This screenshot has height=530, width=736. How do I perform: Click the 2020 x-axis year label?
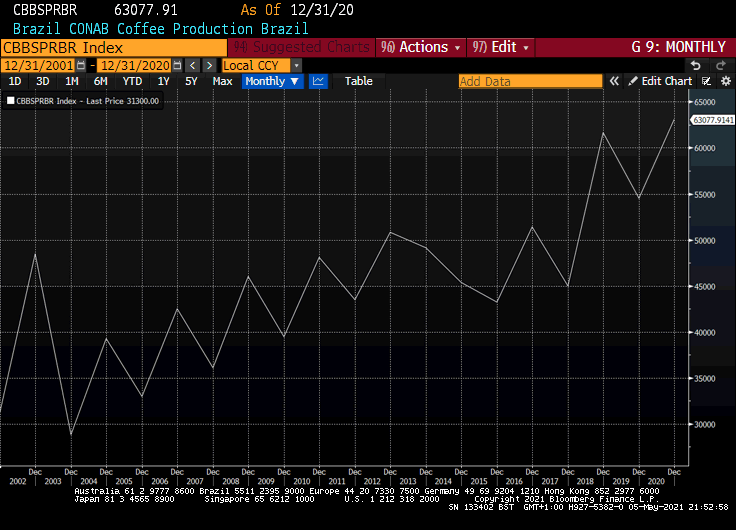tap(656, 481)
